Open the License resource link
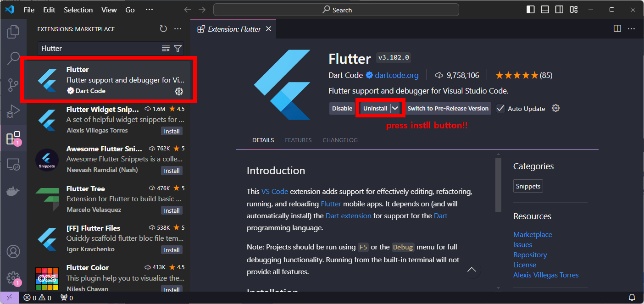The width and height of the screenshot is (644, 304). tap(525, 265)
